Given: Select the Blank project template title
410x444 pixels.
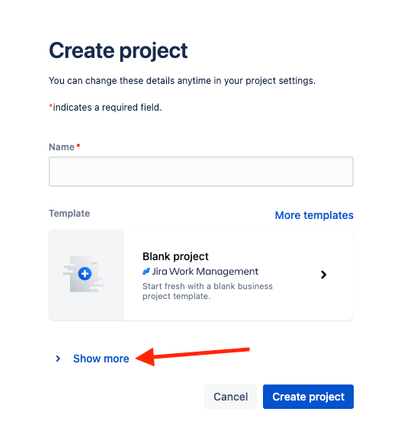Looking at the screenshot, I should pos(175,256).
